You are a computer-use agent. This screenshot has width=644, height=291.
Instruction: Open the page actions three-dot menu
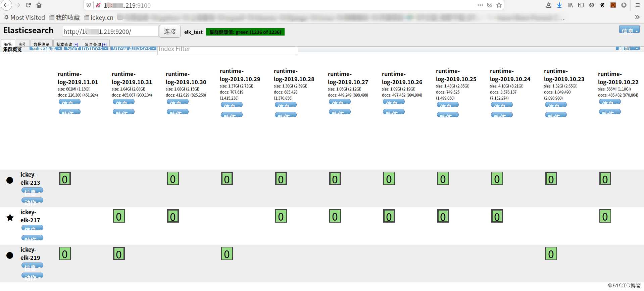tap(480, 5)
